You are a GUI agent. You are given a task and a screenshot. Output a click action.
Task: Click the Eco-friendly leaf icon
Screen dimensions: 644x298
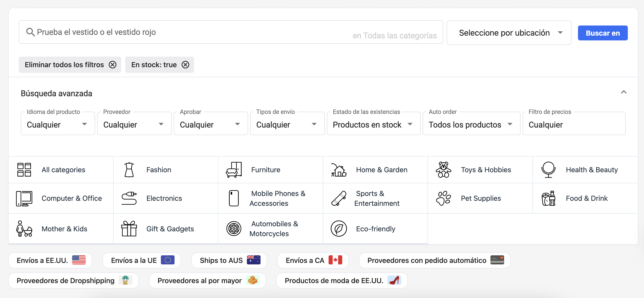[338, 229]
